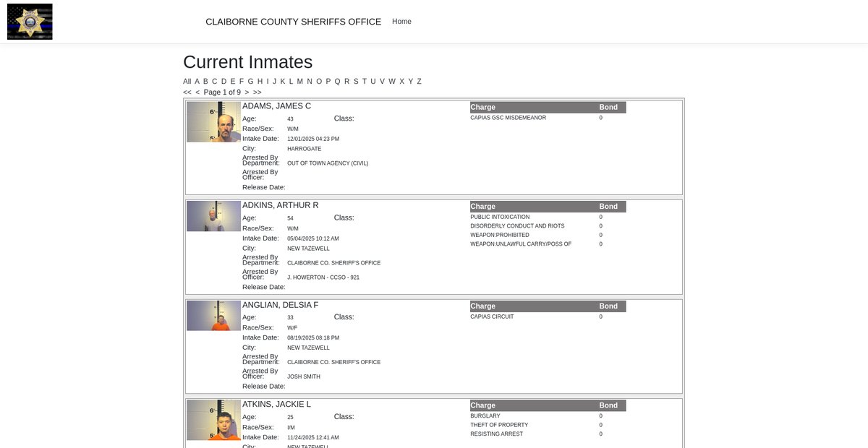Click intake date 12/01/2025 04:23 PM
The height and width of the screenshot is (448, 868).
[313, 139]
